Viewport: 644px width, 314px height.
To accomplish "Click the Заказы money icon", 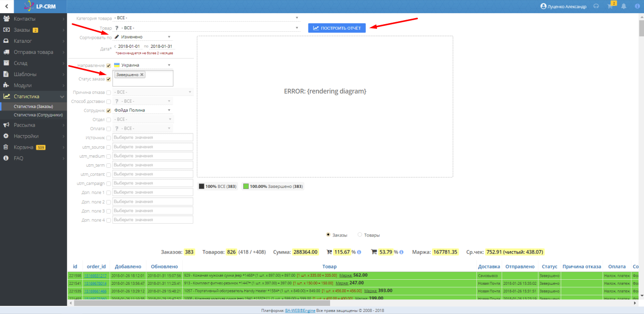I will 7,30.
